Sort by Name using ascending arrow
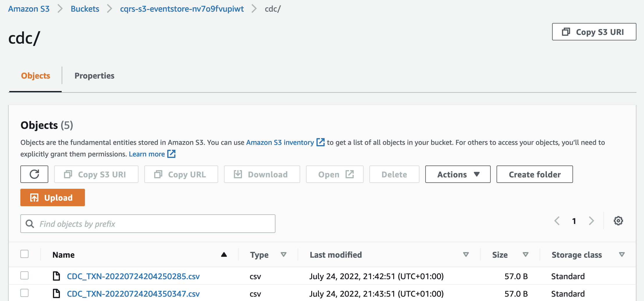644x301 pixels. (x=224, y=255)
